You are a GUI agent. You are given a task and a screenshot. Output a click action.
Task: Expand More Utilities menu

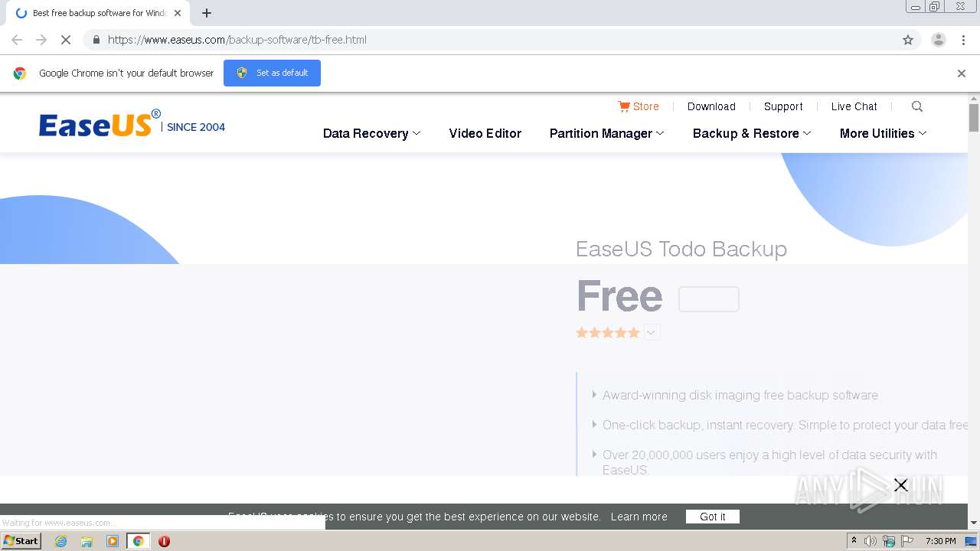pos(884,133)
